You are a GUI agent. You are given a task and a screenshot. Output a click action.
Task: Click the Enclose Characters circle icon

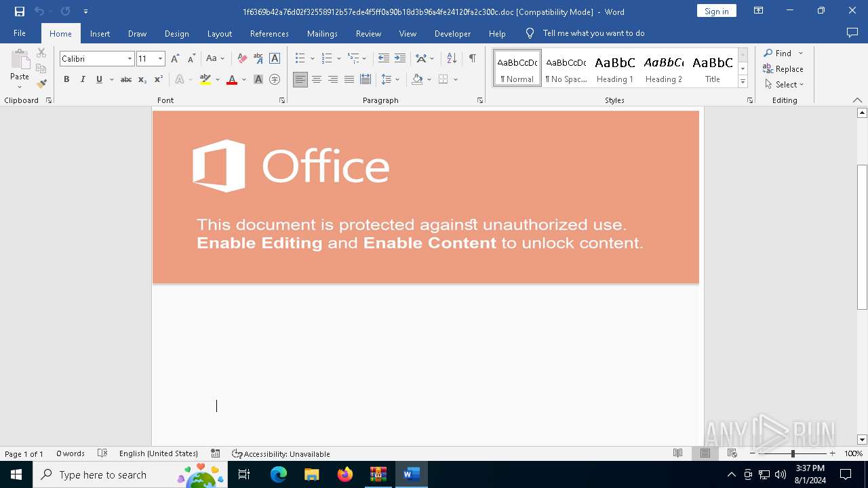coord(275,79)
